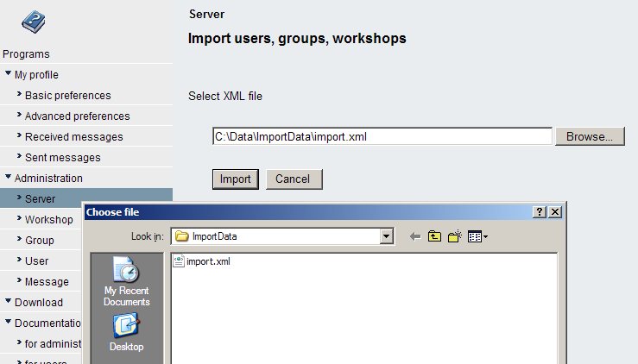Click the XML file path input field
The width and height of the screenshot is (638, 364).
pos(382,136)
